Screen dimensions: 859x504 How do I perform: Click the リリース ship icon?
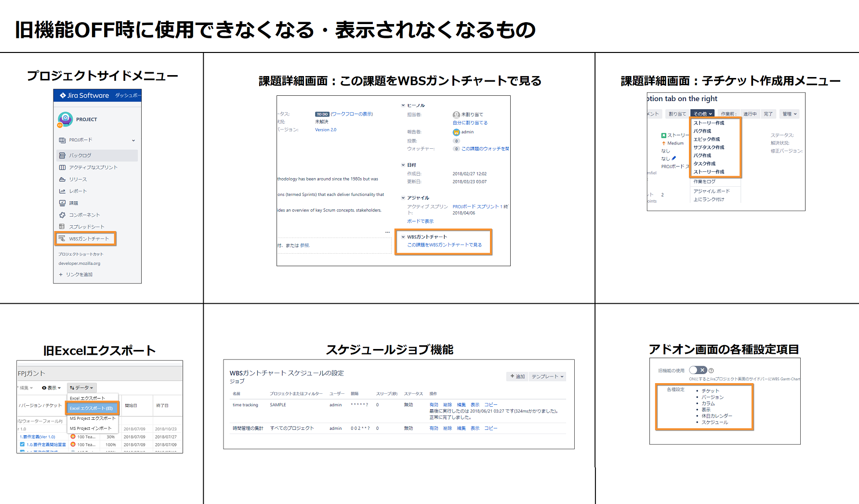coord(62,179)
